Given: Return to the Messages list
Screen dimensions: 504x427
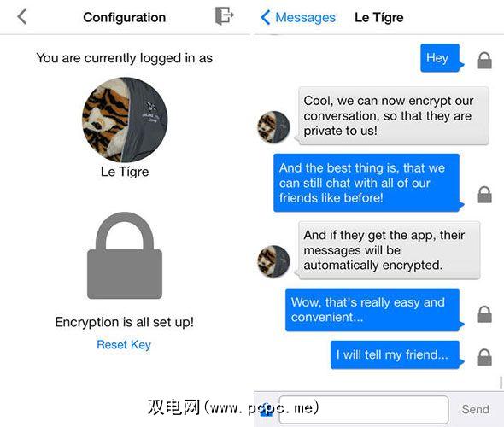Looking at the screenshot, I should click(x=298, y=17).
